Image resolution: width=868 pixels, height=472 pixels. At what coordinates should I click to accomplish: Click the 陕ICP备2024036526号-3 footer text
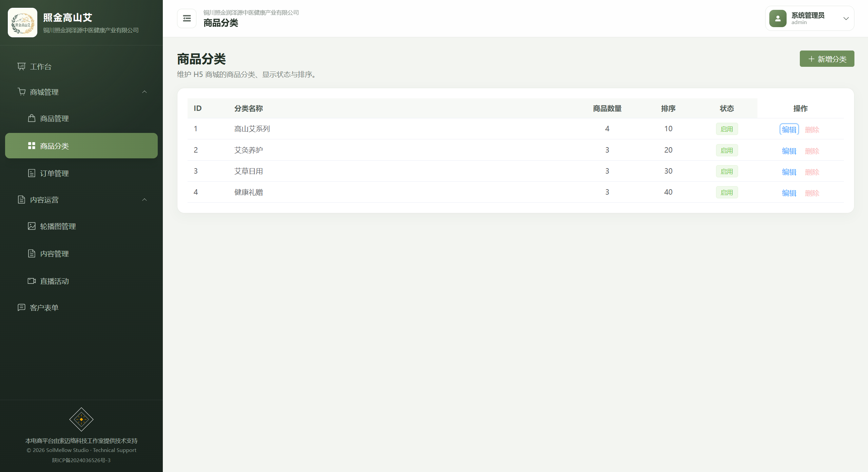click(81, 460)
